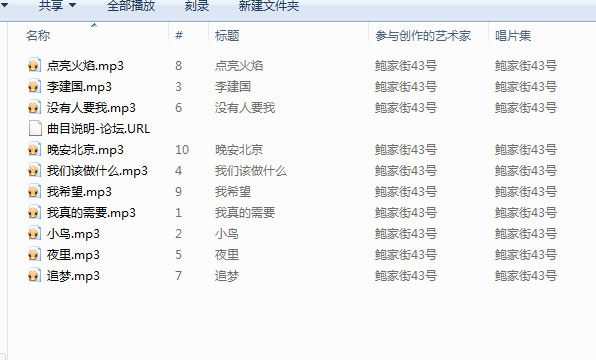Screen dimensions: 596x360
Task: Sort by the 标题 column header
Action: 227,36
